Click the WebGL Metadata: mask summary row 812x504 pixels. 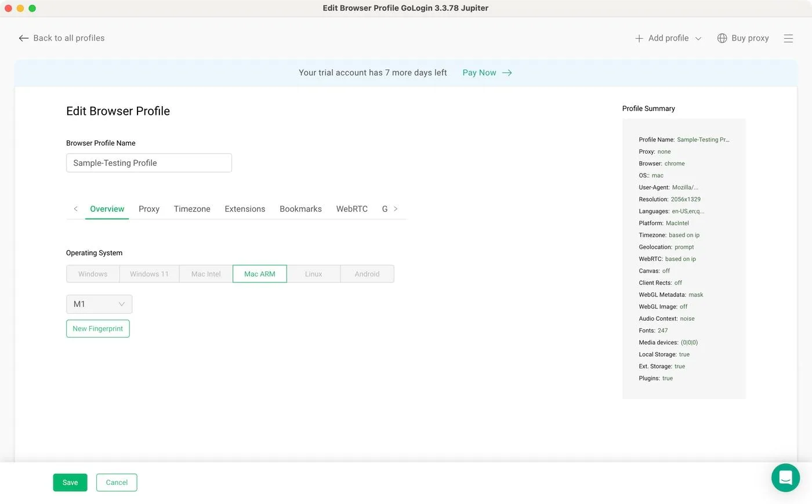pos(671,295)
